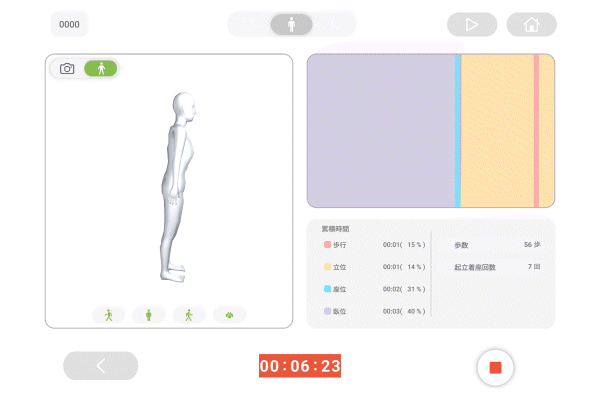Click the 3D human body model
The width and height of the screenshot is (600, 402).
[x=178, y=187]
